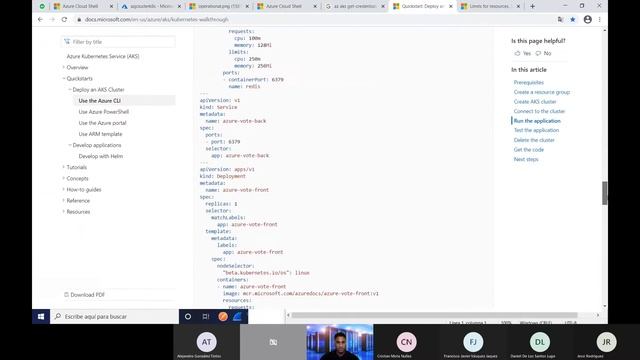Jump to Create AKS cluster section

[x=535, y=102]
